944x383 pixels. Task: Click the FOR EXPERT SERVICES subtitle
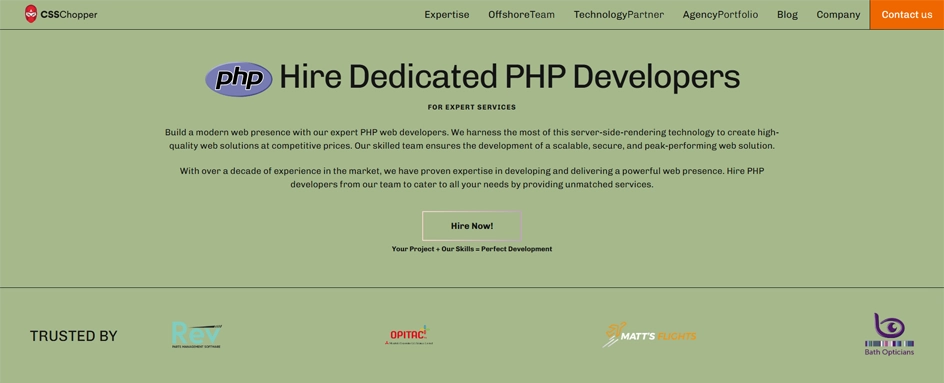pyautogui.click(x=472, y=107)
